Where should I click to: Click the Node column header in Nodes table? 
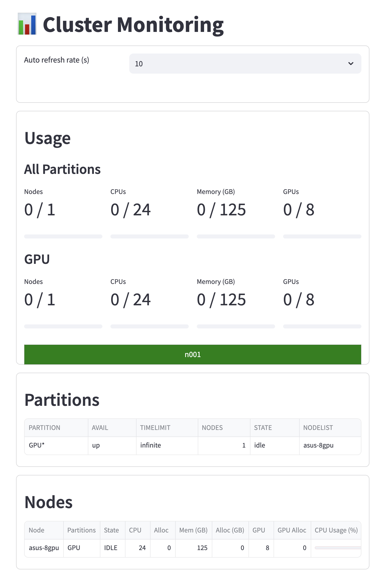(x=36, y=530)
